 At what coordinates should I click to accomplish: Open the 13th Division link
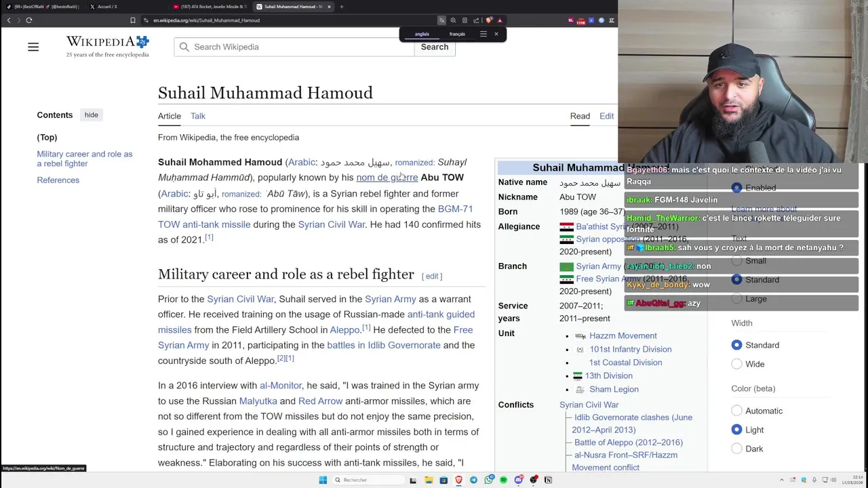click(608, 375)
